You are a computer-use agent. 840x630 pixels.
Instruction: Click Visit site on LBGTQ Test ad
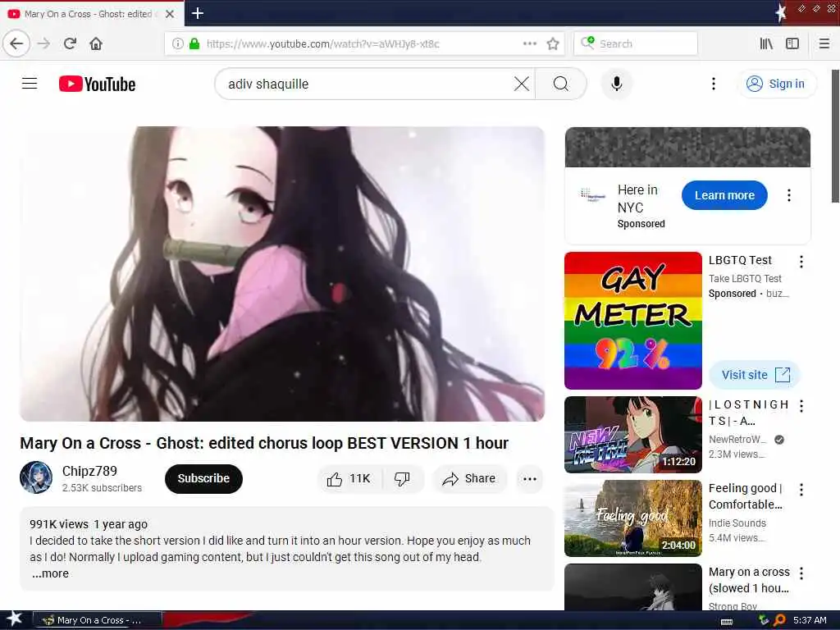click(x=755, y=374)
